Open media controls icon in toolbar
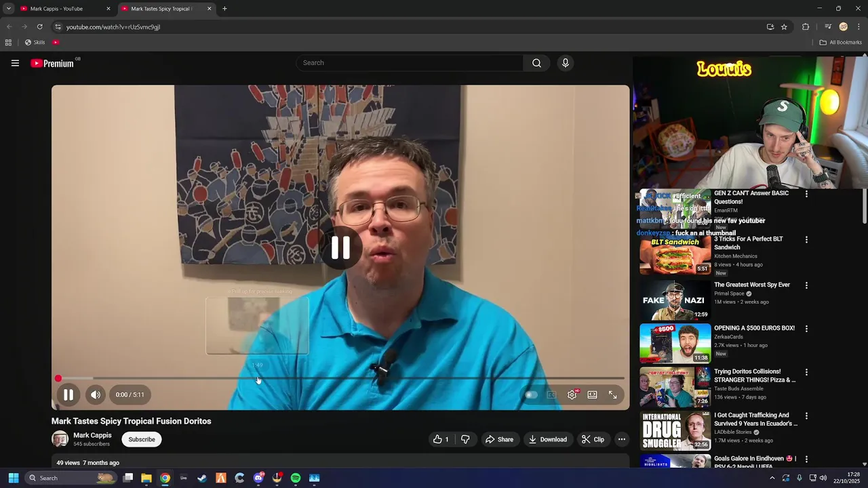Screen dimensions: 868x488 (828, 26)
